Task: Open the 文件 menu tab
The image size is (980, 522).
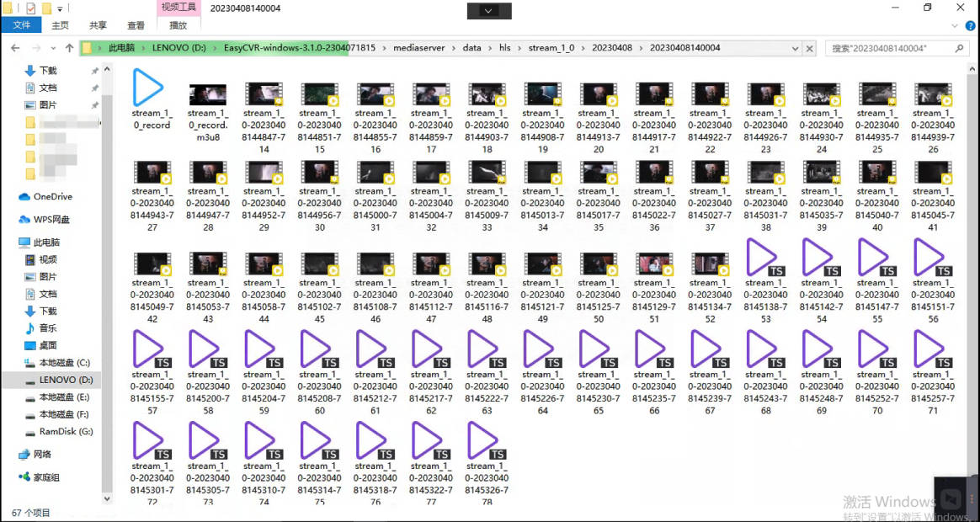Action: (x=21, y=25)
